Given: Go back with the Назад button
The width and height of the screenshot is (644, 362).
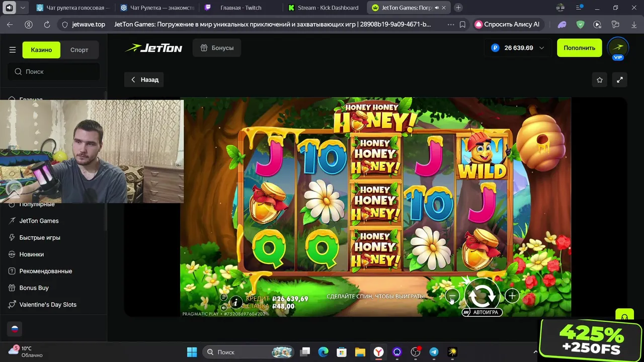Looking at the screenshot, I should [x=144, y=79].
